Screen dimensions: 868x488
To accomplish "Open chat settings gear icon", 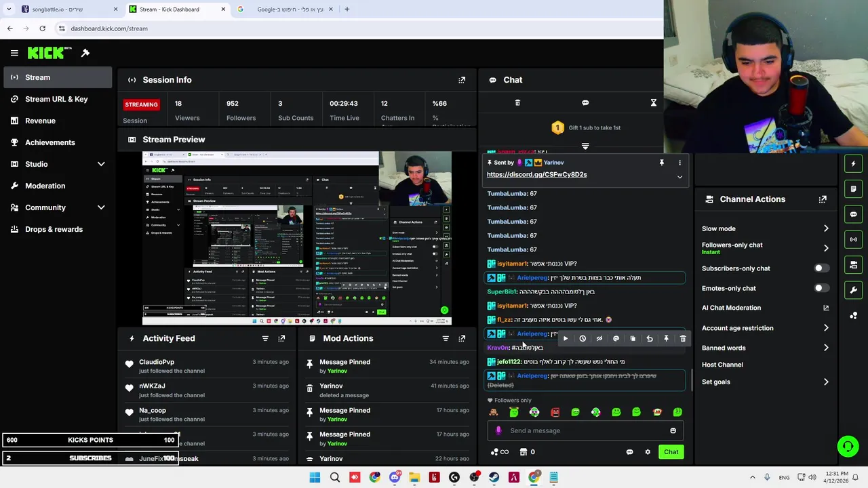I will point(648,452).
